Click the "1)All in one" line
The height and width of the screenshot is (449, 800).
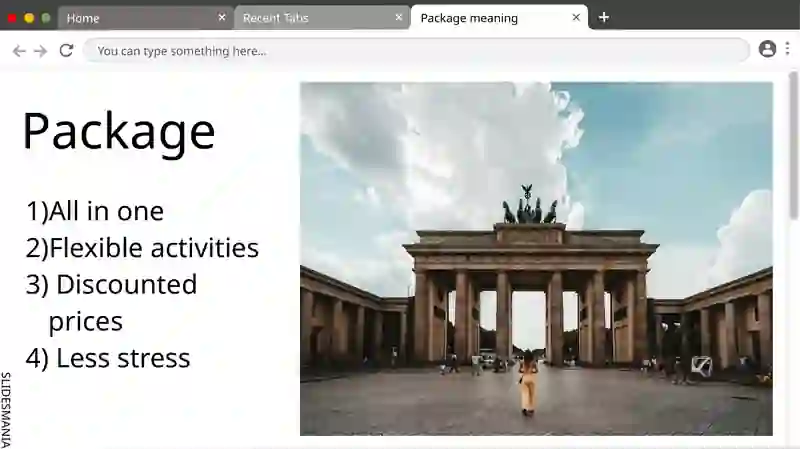point(95,211)
